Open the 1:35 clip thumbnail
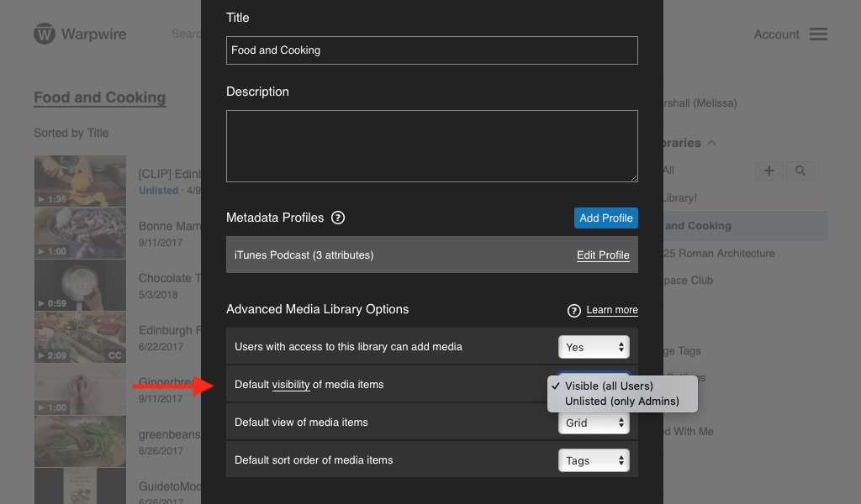The image size is (861, 504). tap(80, 181)
